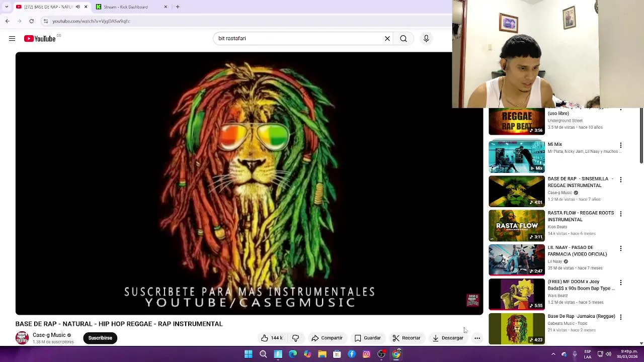Open File Explorer from taskbar
644x362 pixels.
point(322,354)
